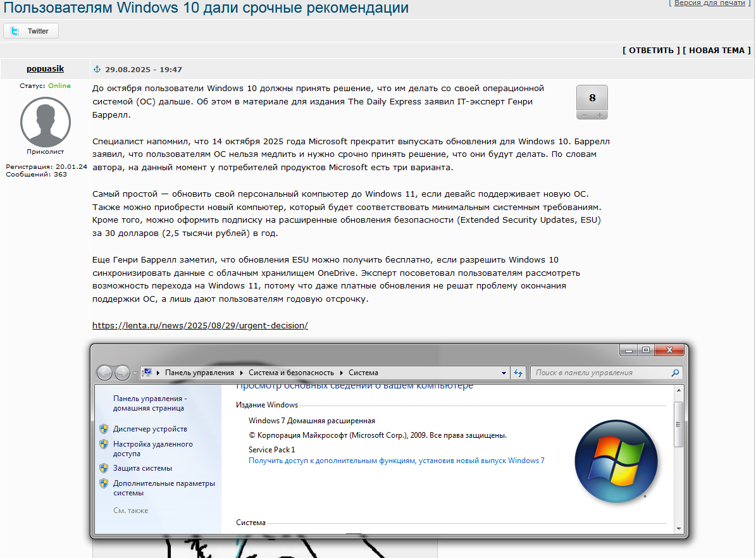
Task: Click the Регистрация: 20.01.24 registration date
Action: (46, 167)
